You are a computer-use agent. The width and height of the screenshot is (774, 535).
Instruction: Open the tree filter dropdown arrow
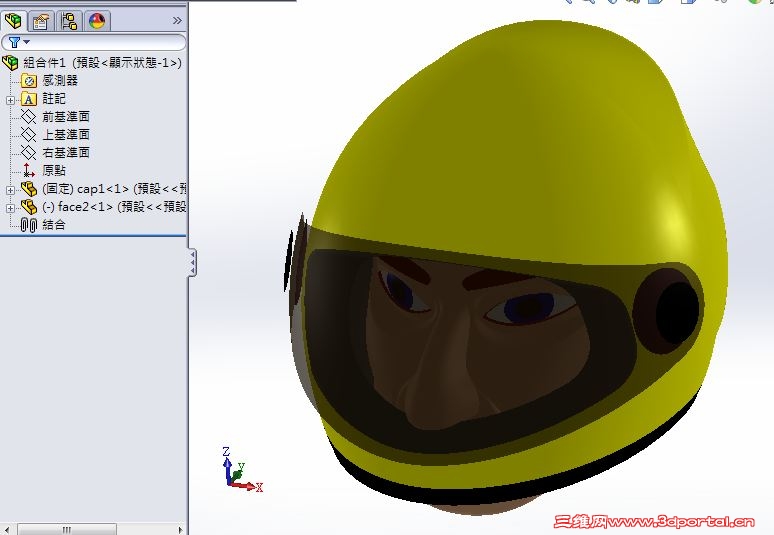point(27,42)
